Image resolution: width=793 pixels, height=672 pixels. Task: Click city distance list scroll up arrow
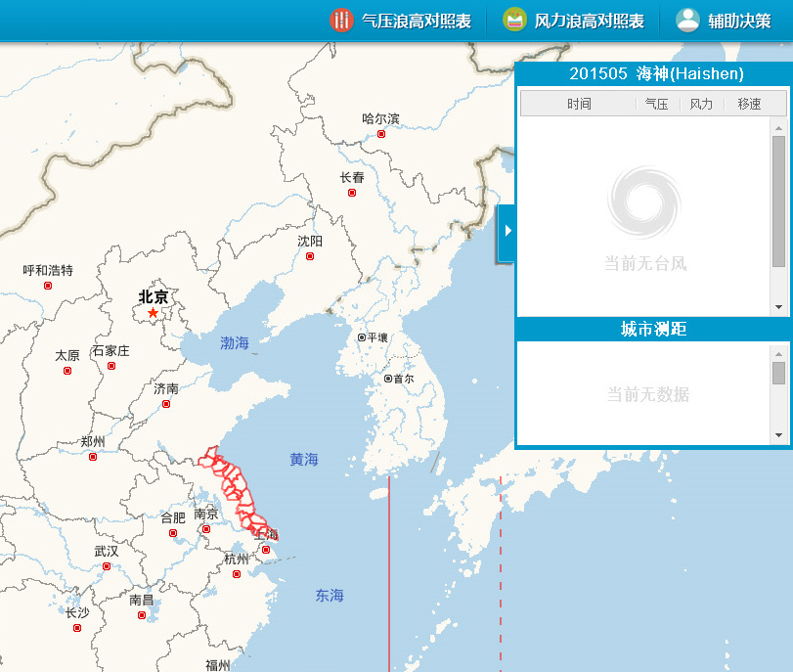click(x=778, y=352)
